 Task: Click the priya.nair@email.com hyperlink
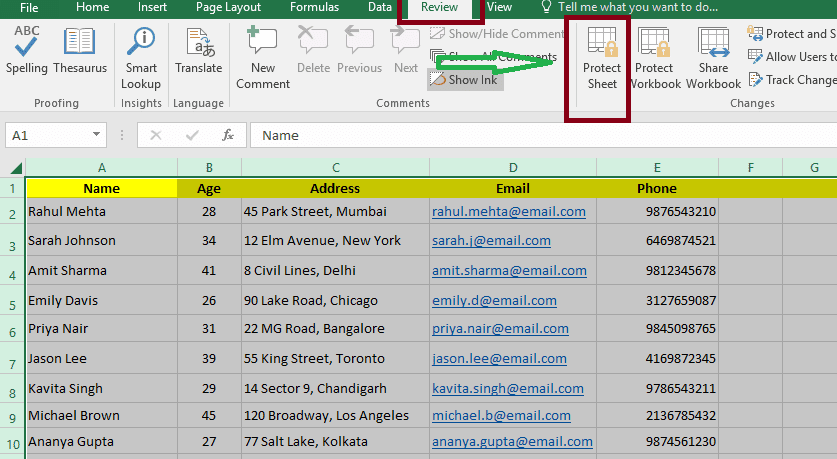pyautogui.click(x=507, y=328)
